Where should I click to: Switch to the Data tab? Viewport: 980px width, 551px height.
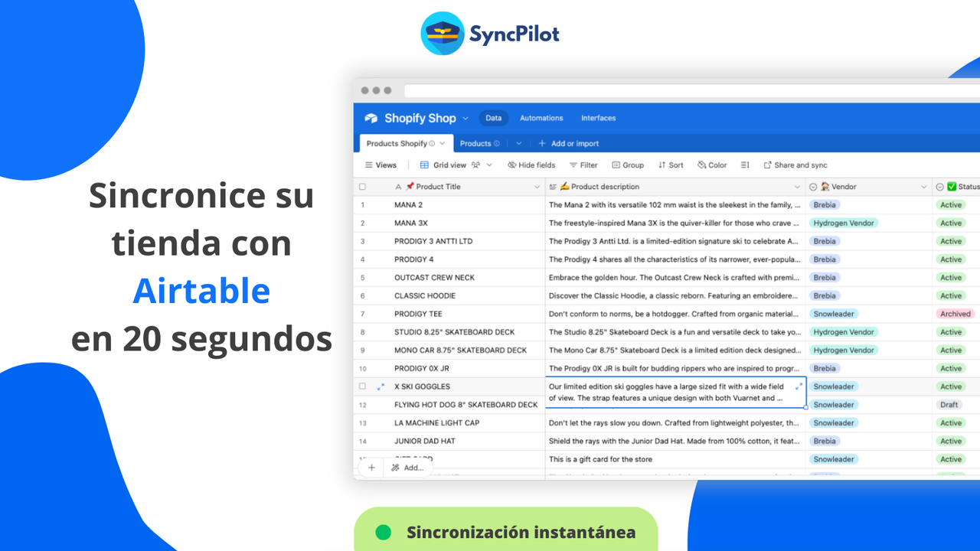pyautogui.click(x=494, y=118)
